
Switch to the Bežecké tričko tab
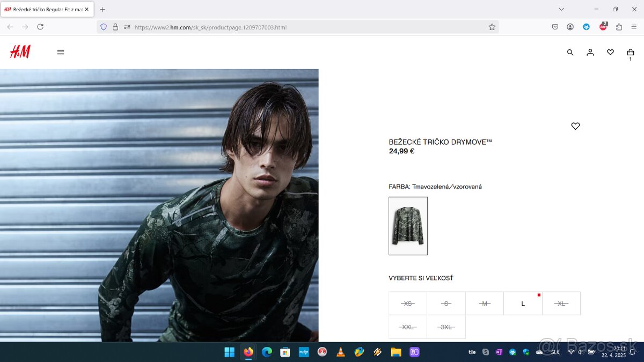point(44,9)
